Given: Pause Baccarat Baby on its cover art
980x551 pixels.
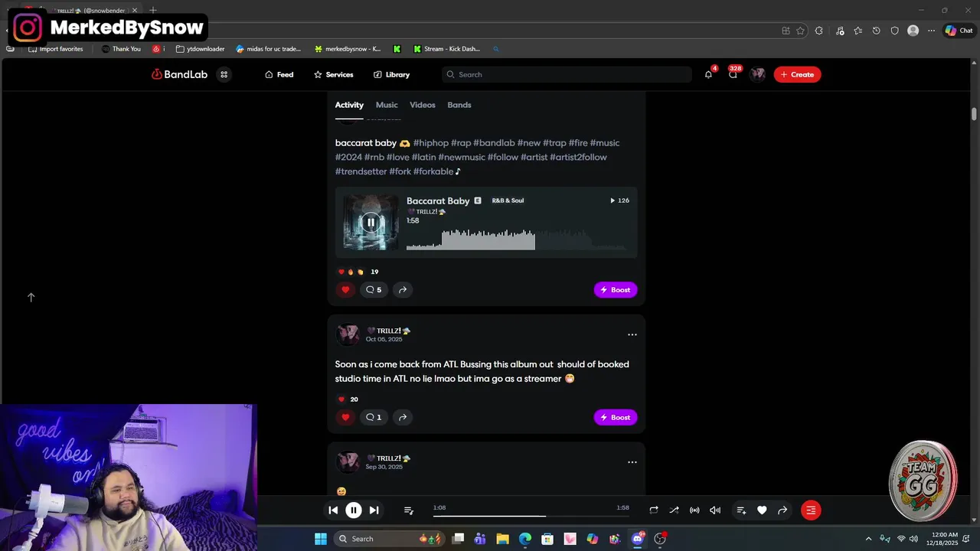Looking at the screenshot, I should [371, 223].
